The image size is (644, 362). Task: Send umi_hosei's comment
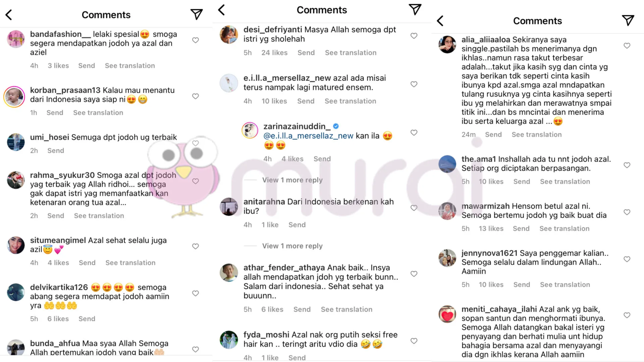(x=56, y=151)
